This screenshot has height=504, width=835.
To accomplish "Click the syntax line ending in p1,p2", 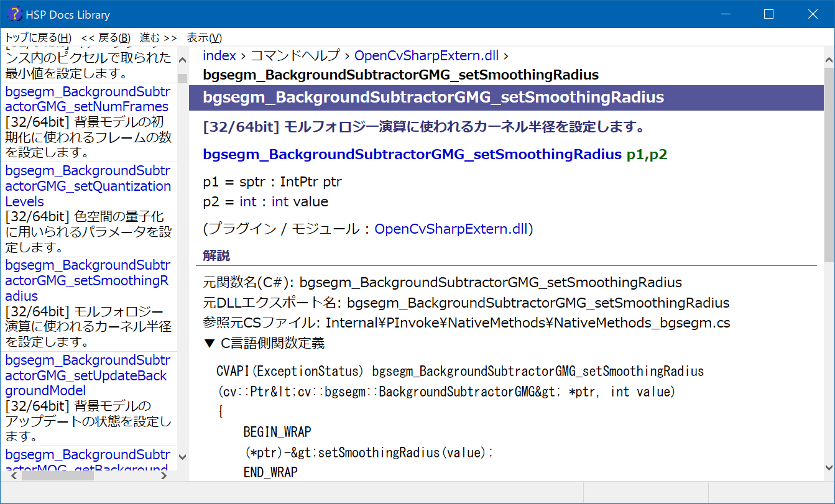I will coord(435,155).
